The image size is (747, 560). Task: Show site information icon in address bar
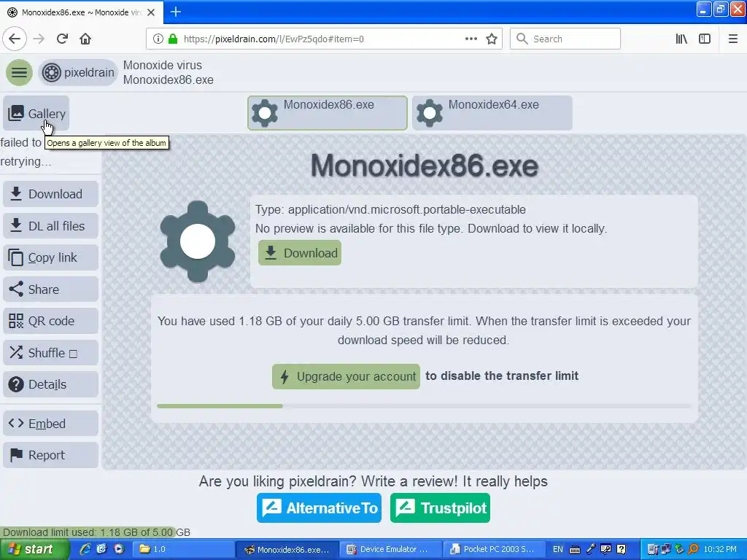[158, 39]
